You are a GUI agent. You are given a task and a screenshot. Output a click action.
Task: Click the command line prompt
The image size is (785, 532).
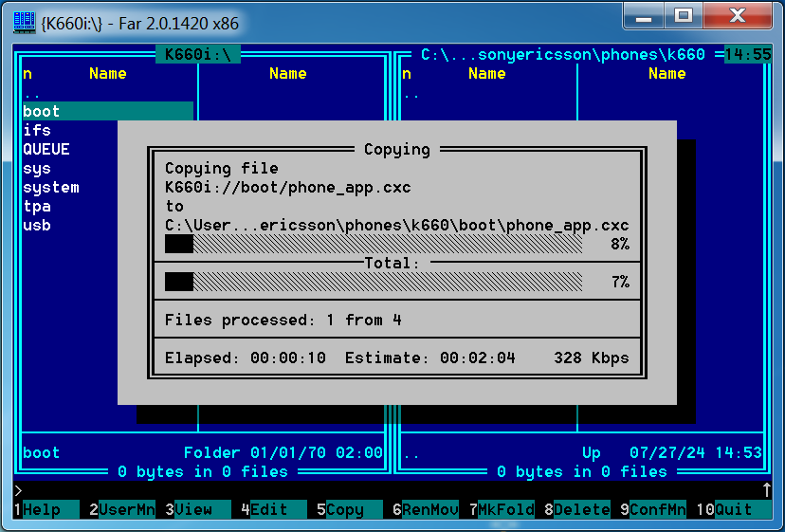[18, 490]
